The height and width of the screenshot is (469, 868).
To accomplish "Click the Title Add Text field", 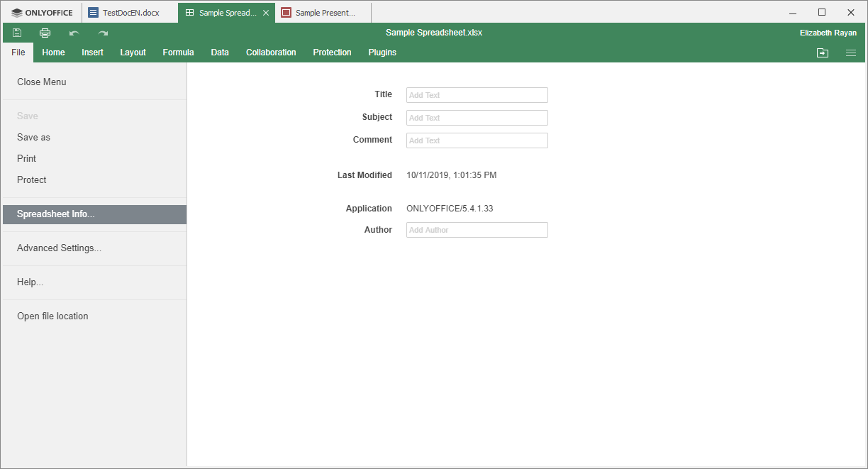I will point(477,94).
